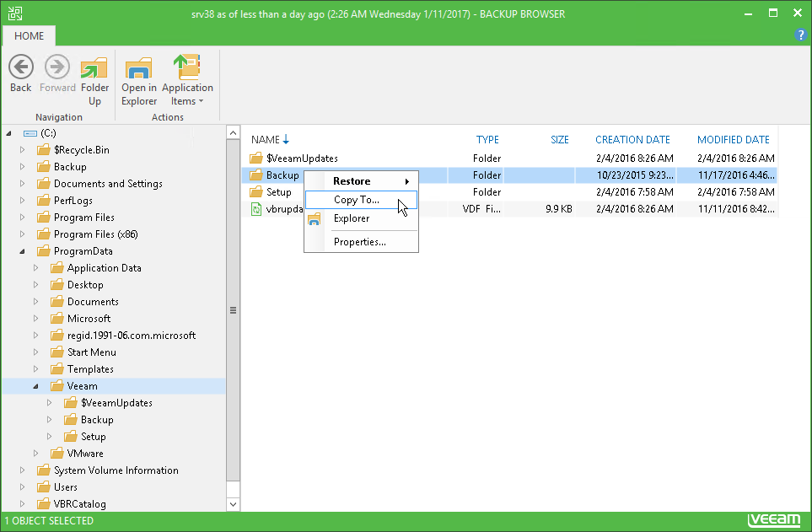The width and height of the screenshot is (812, 532).
Task: Open the Application Items dropdown
Action: 187,80
